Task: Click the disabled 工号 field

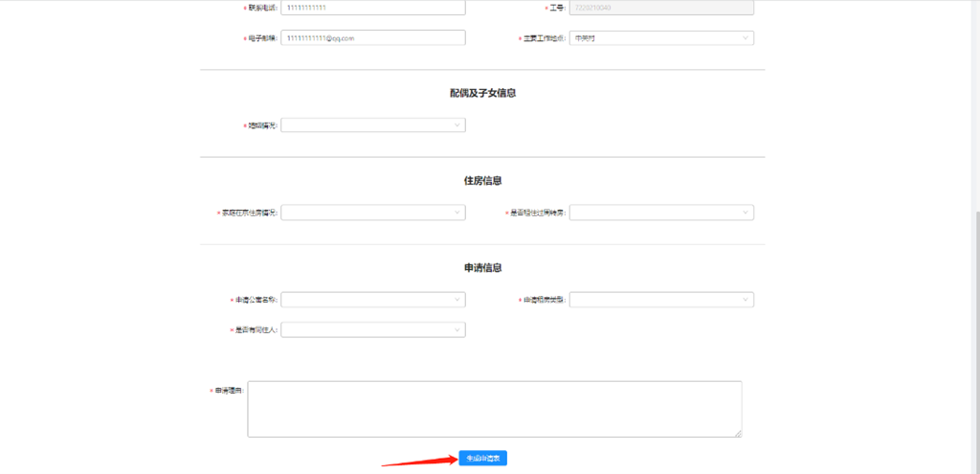Action: 661,8
